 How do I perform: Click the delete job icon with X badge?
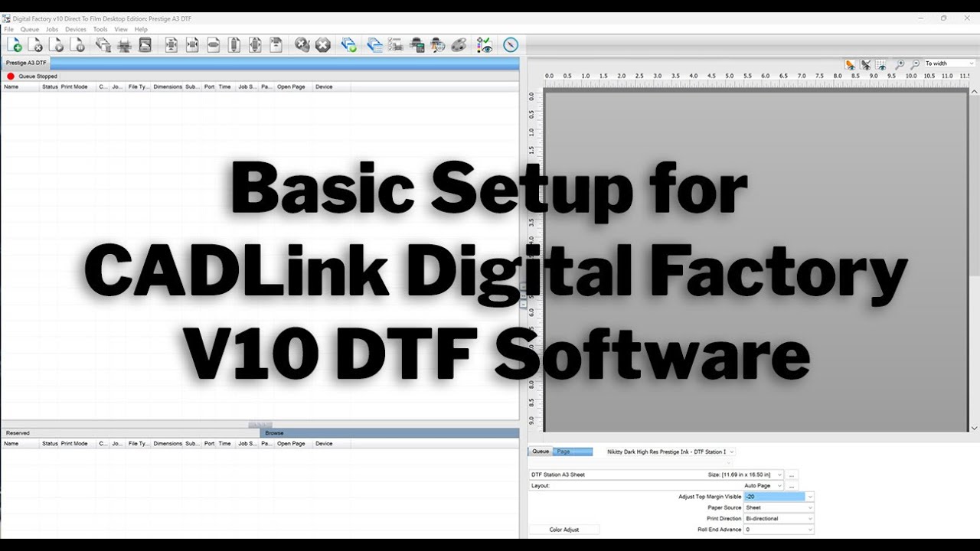pyautogui.click(x=35, y=45)
